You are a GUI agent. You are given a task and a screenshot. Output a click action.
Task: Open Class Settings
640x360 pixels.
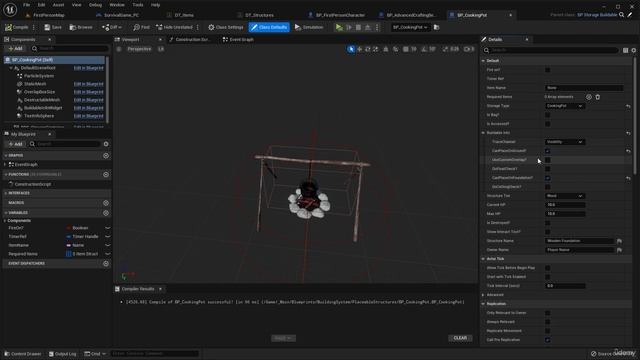click(x=226, y=27)
